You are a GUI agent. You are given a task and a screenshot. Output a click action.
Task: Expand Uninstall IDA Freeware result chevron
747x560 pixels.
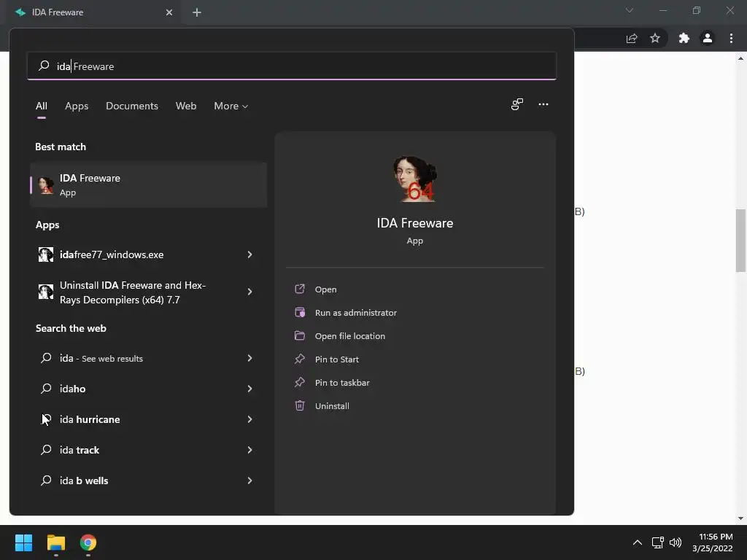[249, 292]
